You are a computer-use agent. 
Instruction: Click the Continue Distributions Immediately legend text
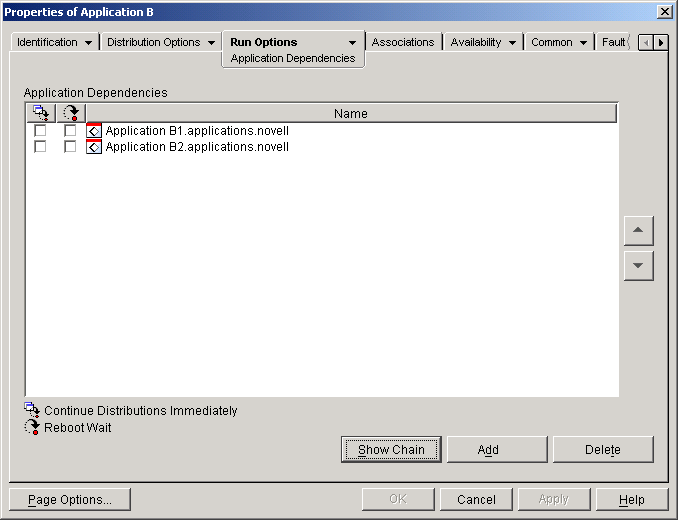141,410
